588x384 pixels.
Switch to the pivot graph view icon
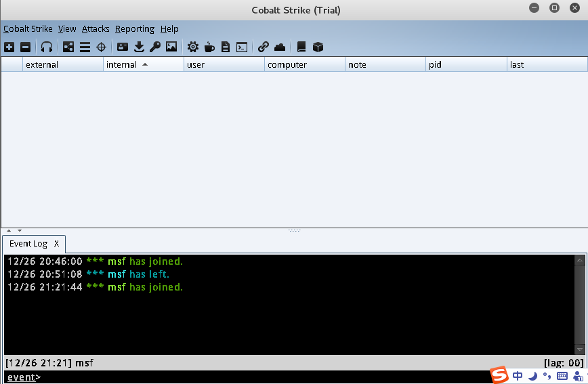point(68,47)
